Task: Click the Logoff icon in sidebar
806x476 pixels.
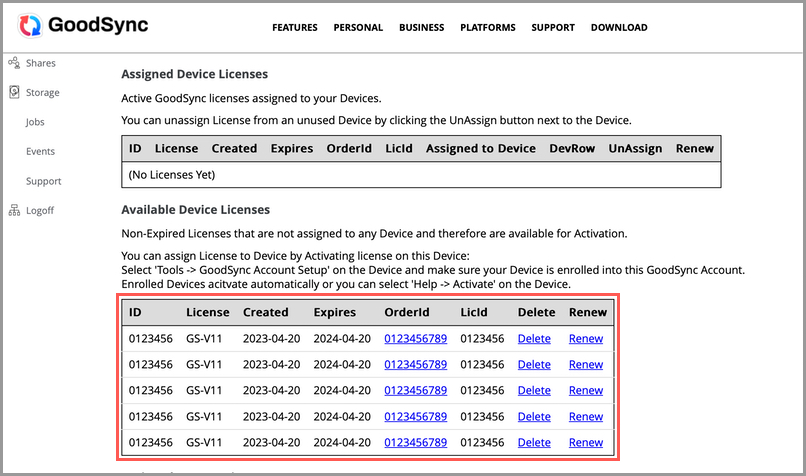Action: click(14, 211)
